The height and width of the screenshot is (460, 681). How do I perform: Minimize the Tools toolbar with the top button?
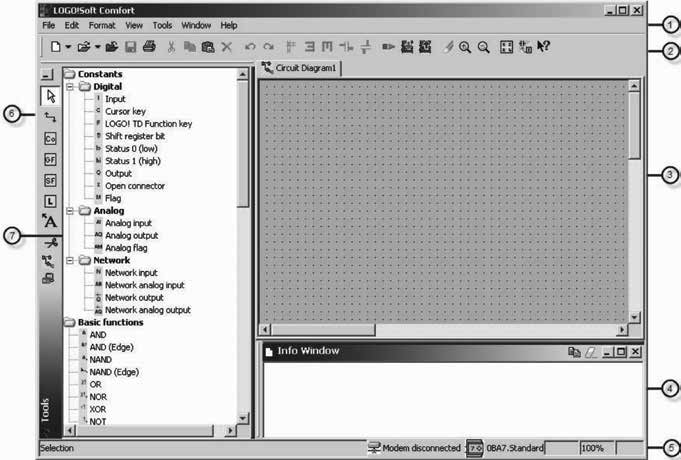[x=47, y=75]
